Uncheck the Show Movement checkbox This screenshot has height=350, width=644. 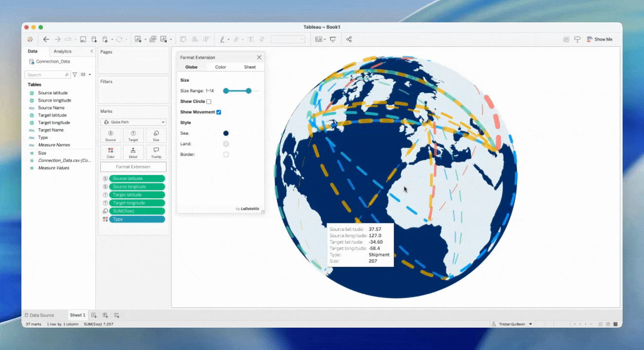[x=219, y=112]
